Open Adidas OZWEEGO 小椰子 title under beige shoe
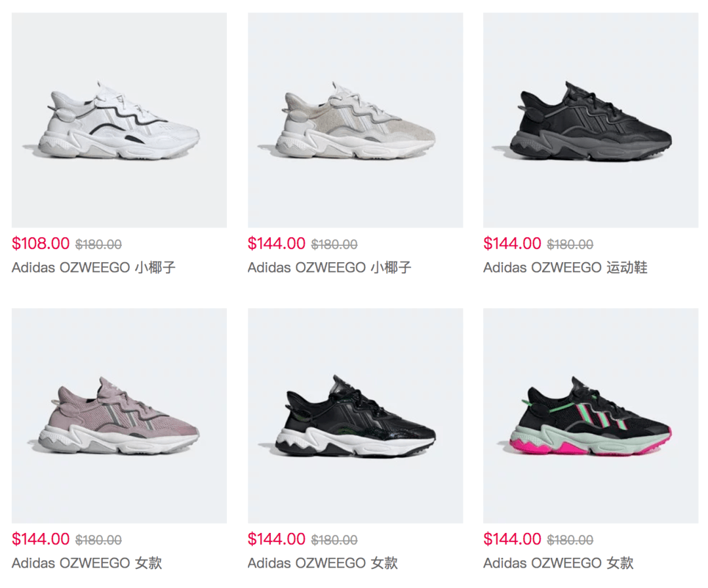Screen dimensions: 708x588 coord(329,268)
